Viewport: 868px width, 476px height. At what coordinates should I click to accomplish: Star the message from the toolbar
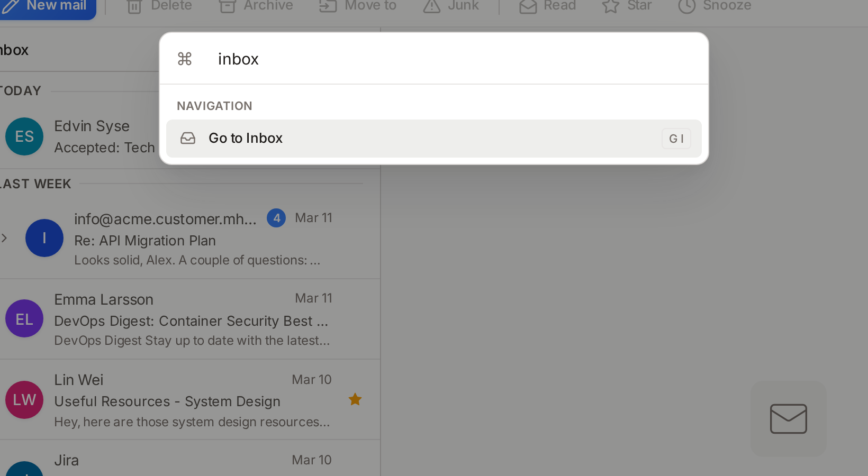tap(611, 6)
